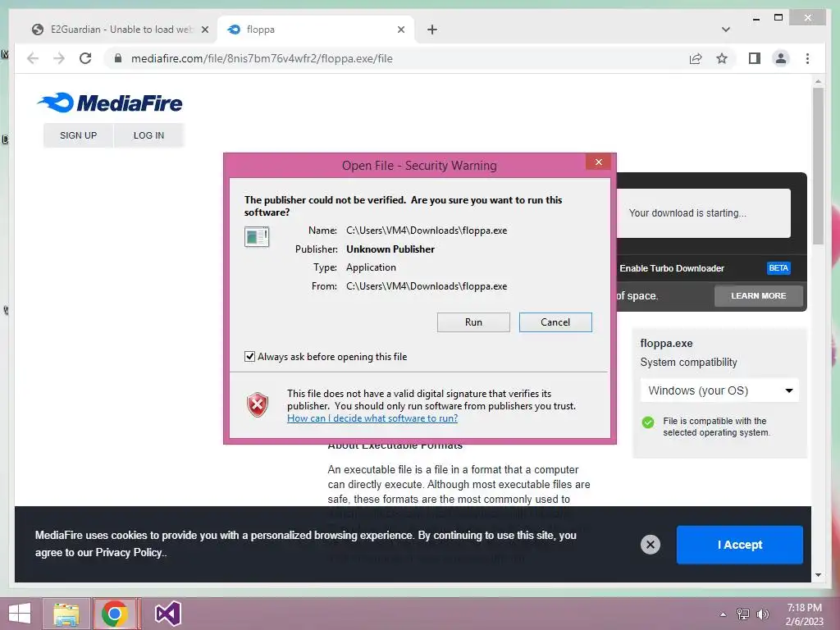Dismiss cookie banner with the X icon
The height and width of the screenshot is (630, 840).
[650, 545]
